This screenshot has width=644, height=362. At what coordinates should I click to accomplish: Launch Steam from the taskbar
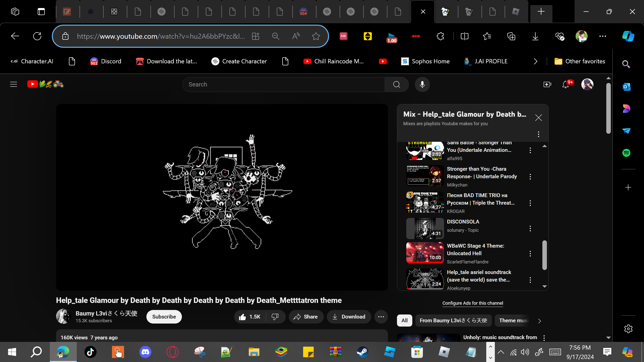point(363,352)
